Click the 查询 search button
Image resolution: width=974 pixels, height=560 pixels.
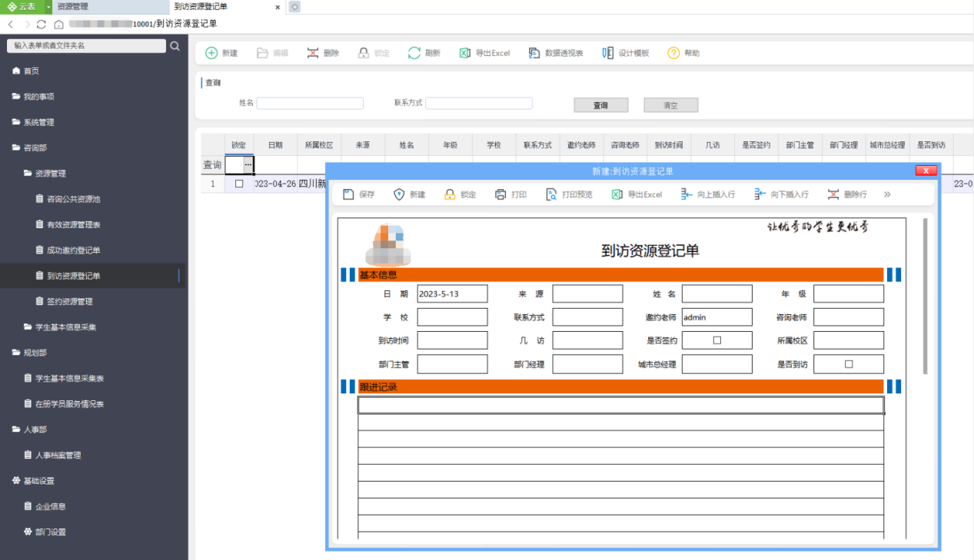point(601,105)
